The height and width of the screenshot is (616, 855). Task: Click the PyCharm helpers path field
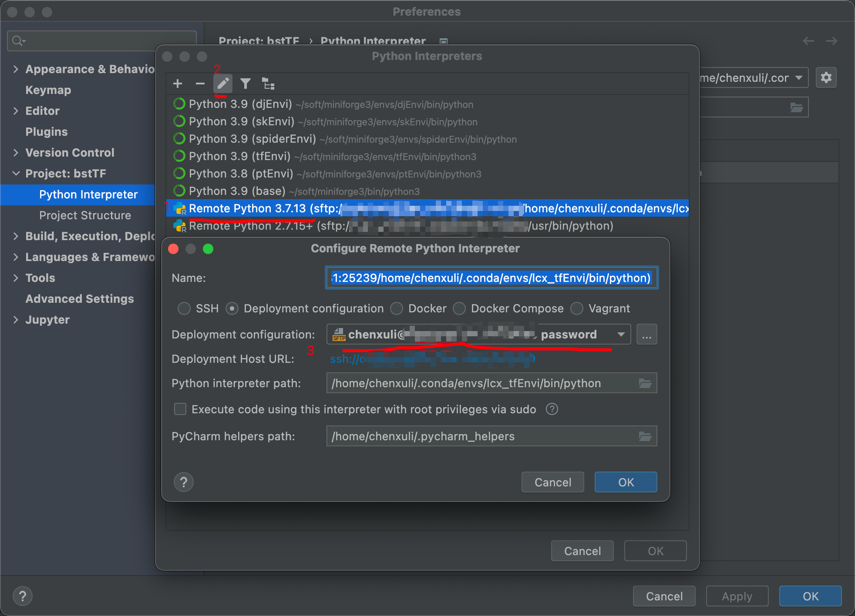[x=491, y=436]
